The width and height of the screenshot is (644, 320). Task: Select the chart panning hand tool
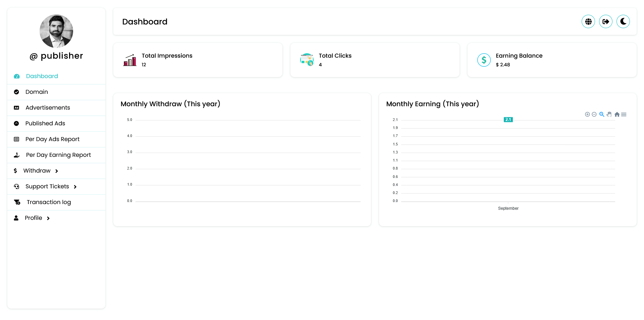tap(609, 115)
